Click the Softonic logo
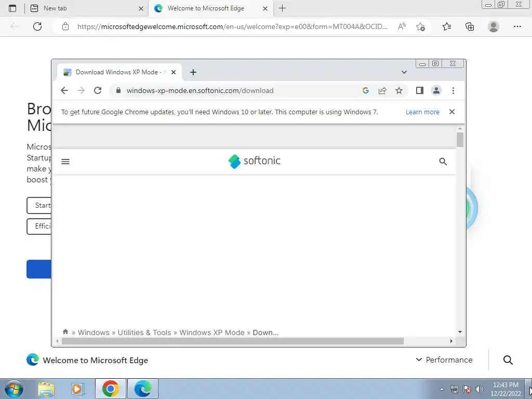Image resolution: width=532 pixels, height=399 pixels. pyautogui.click(x=255, y=161)
